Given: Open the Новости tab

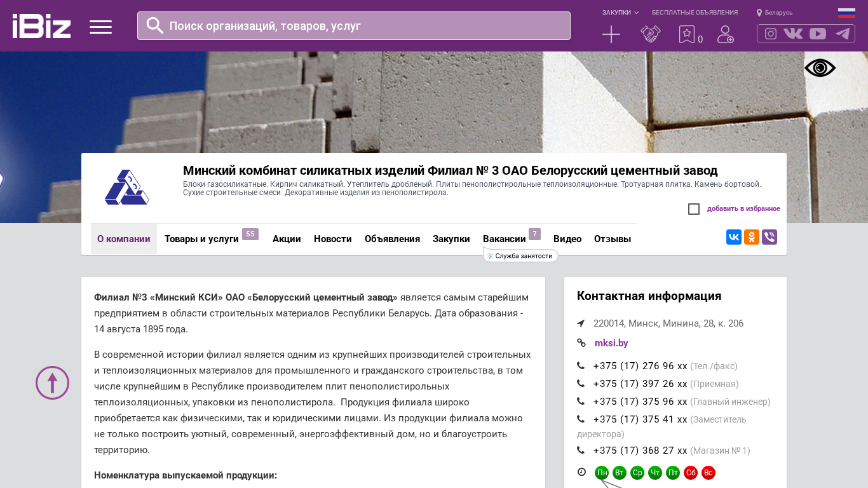Looking at the screenshot, I should click(x=333, y=239).
